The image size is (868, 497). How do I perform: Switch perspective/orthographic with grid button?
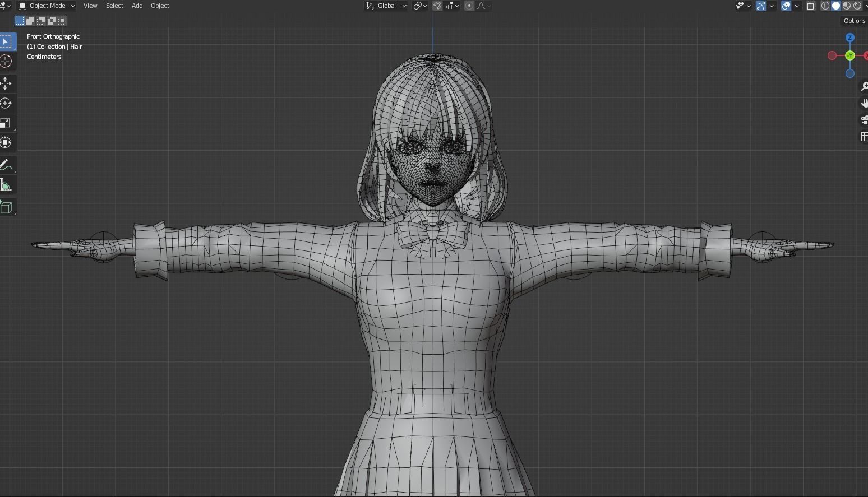click(x=864, y=137)
